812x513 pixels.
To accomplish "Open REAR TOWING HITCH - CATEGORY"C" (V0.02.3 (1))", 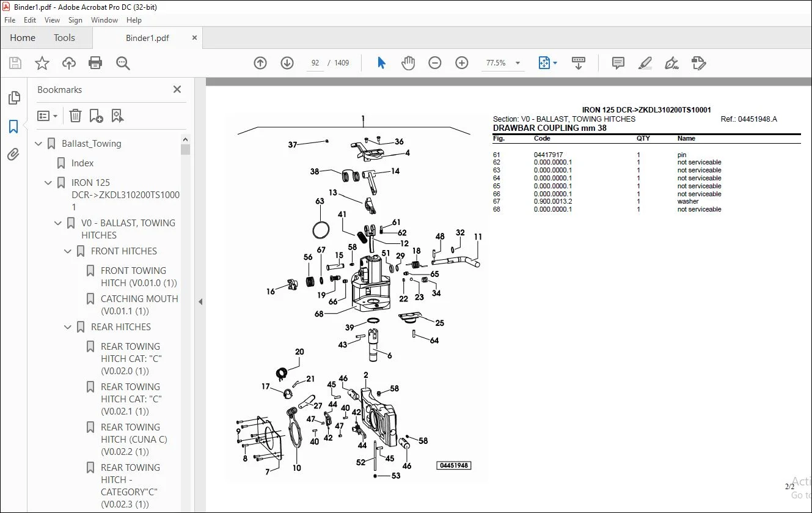I will pyautogui.click(x=130, y=485).
